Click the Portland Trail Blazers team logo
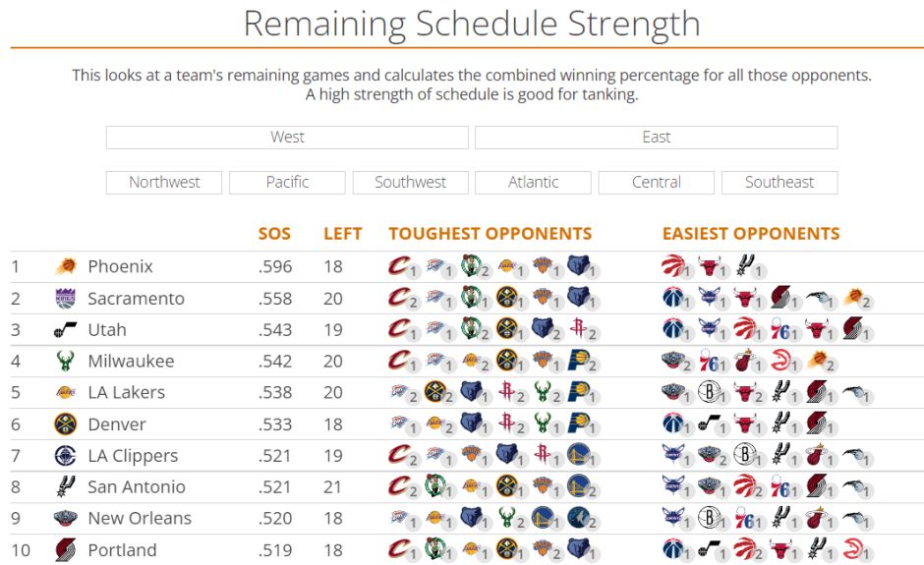Viewport: 924px width, 565px height. coord(66,550)
